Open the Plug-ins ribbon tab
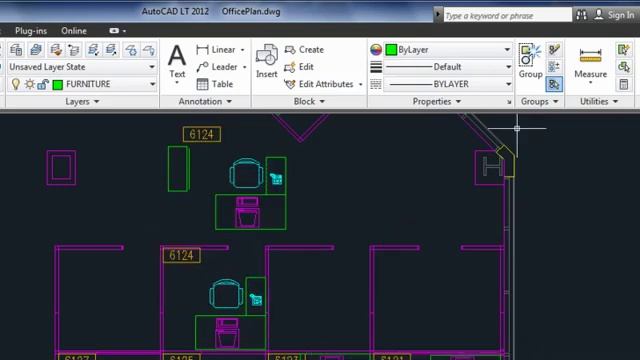The image size is (640, 360). click(31, 31)
